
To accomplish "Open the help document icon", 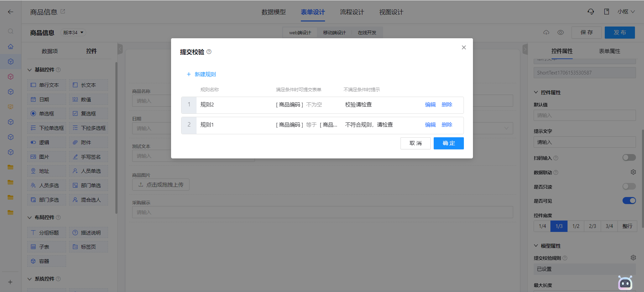I will [606, 12].
